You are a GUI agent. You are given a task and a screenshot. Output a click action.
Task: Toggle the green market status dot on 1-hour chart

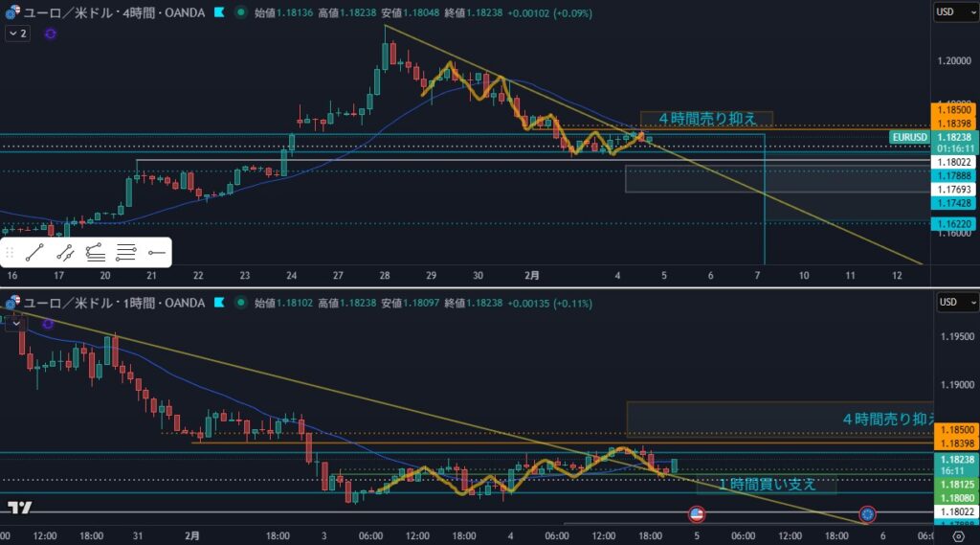(238, 304)
